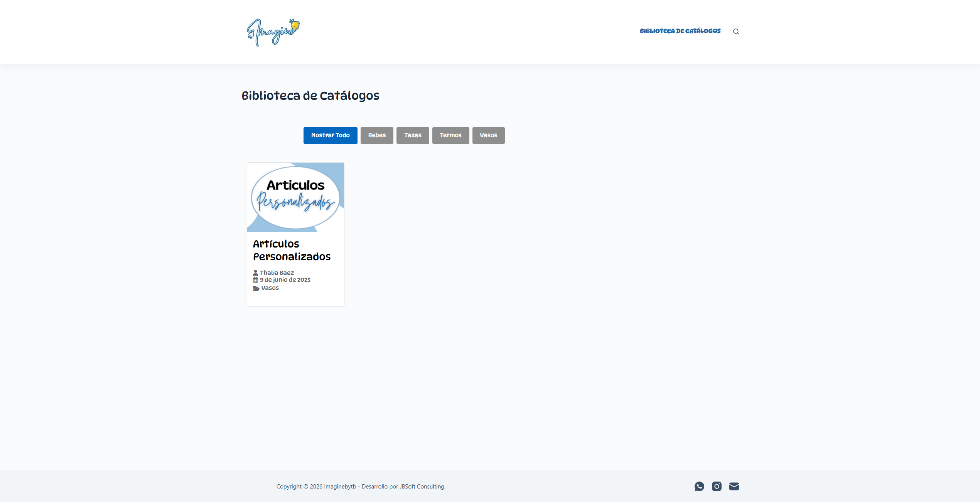
Task: Filter catalogs by Bebes
Action: coord(376,135)
